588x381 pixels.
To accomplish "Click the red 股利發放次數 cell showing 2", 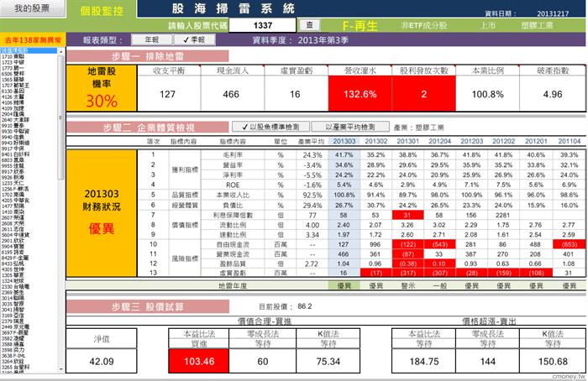I will point(423,94).
